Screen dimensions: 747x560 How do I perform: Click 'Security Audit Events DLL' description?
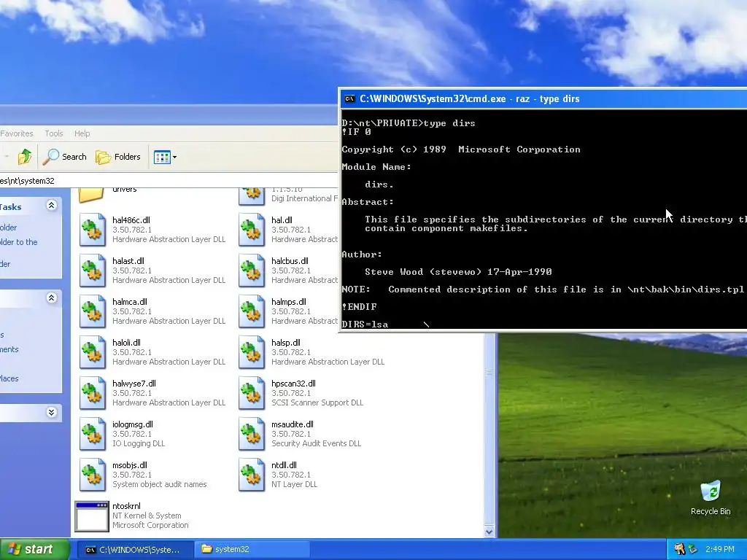pyautogui.click(x=317, y=444)
